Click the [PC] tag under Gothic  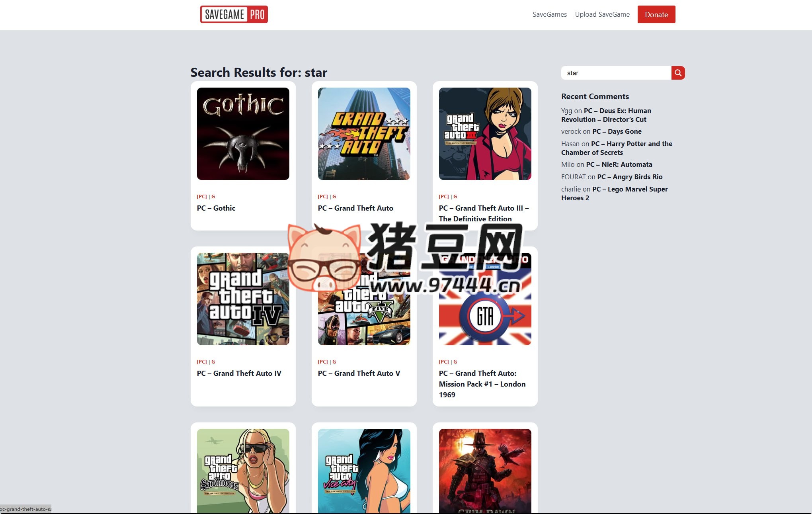pyautogui.click(x=202, y=196)
